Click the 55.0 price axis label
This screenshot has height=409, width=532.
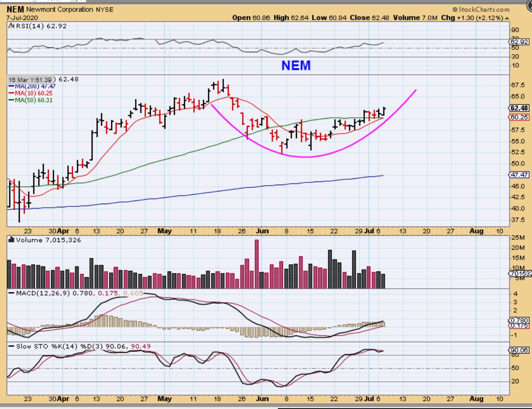click(518, 141)
